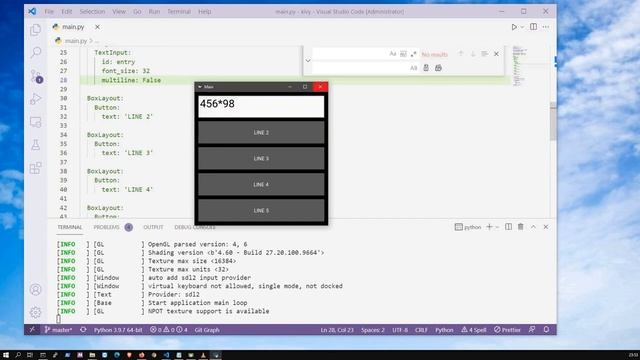
Task: Toggle Match Whole Word in find
Action: [403, 54]
